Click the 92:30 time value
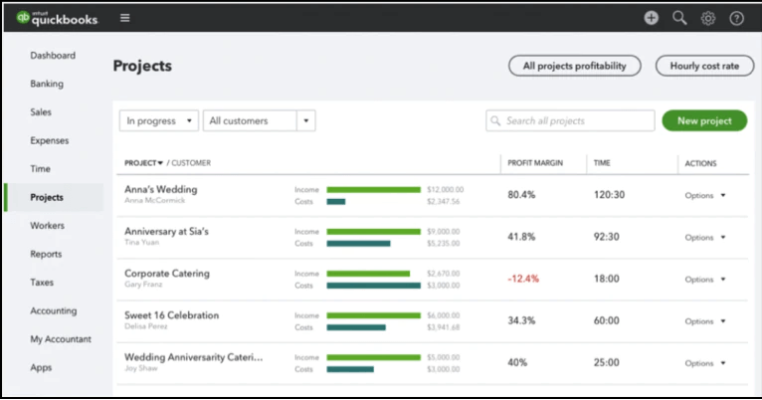The height and width of the screenshot is (400, 762). pyautogui.click(x=606, y=237)
